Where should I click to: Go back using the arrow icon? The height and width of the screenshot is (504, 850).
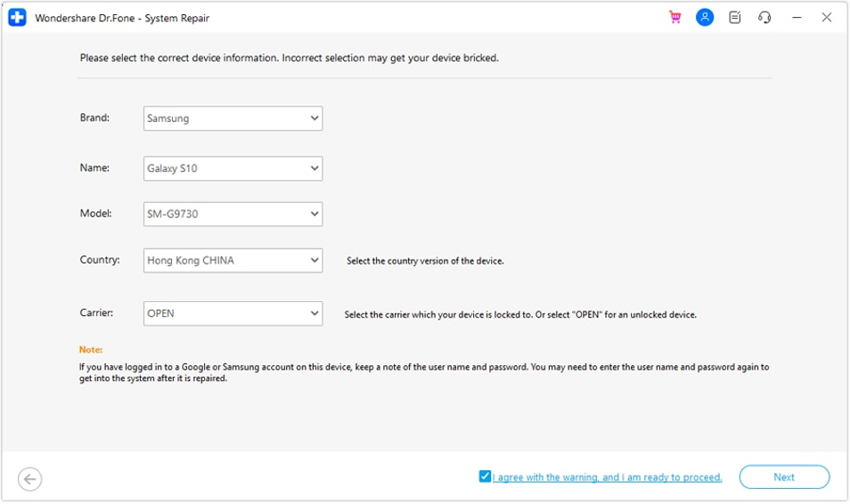click(x=29, y=479)
